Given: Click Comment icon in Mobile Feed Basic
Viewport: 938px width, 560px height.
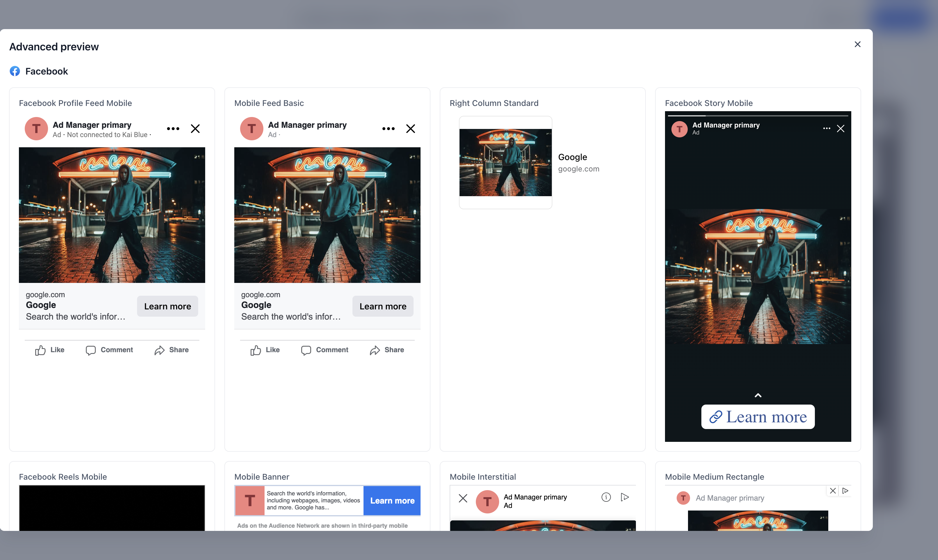Looking at the screenshot, I should click(306, 350).
